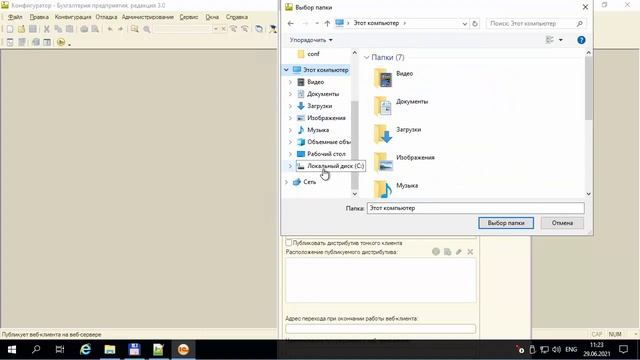The width and height of the screenshot is (640, 360).
Task: Click the web client exit address field
Action: click(380, 329)
